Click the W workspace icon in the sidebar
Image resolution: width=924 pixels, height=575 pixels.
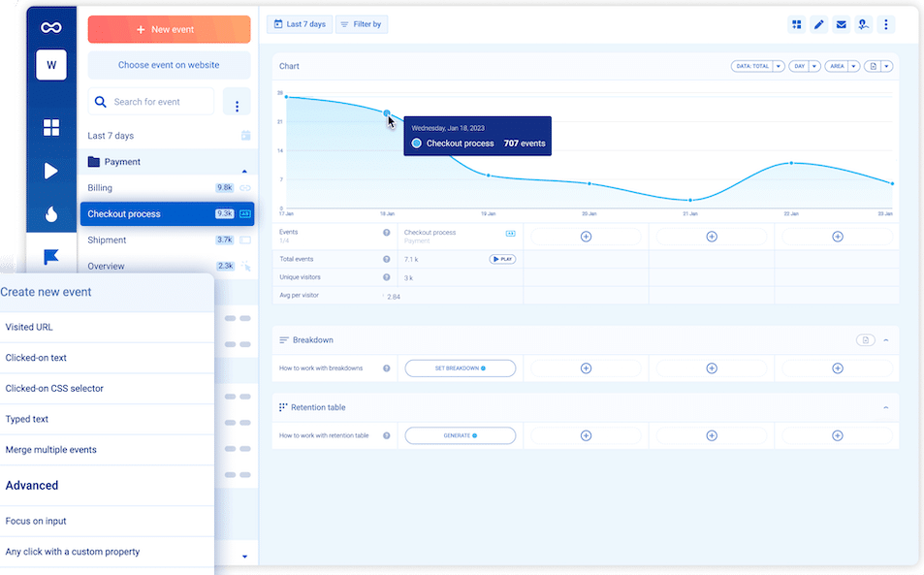(x=51, y=65)
